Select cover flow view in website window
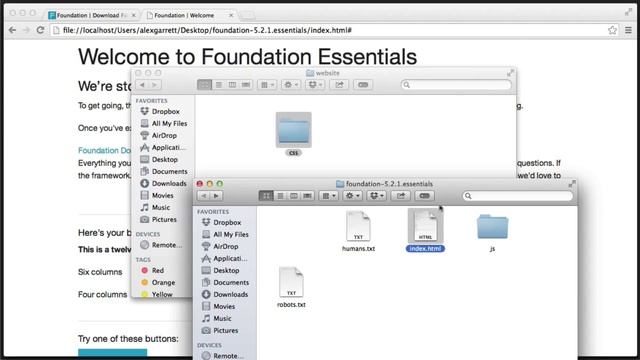640x360 pixels. tap(246, 84)
